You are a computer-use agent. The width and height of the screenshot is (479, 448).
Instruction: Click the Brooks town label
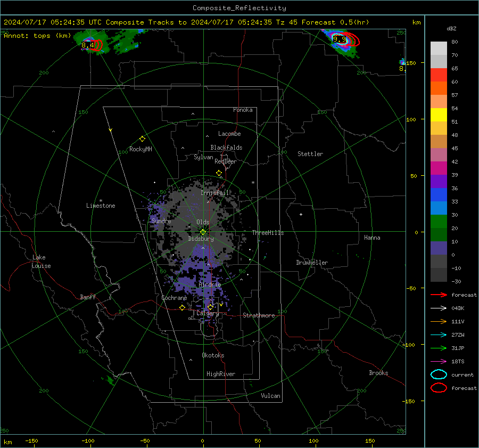[x=378, y=373]
